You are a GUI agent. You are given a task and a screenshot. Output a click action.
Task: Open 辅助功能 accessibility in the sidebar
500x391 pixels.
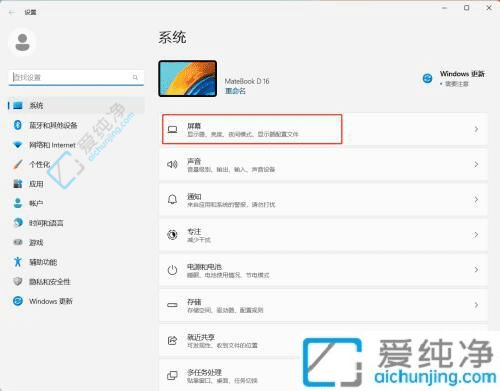pyautogui.click(x=76, y=262)
